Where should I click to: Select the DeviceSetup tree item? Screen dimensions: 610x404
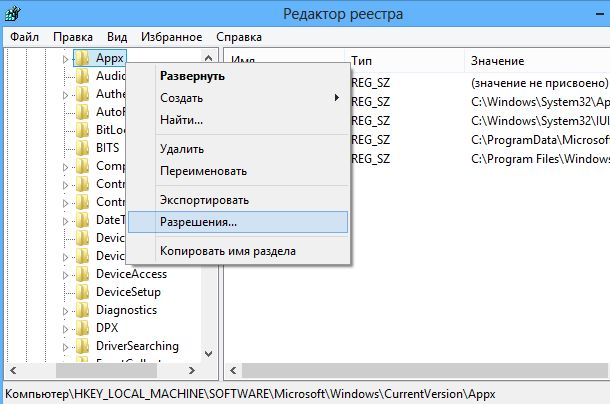[128, 292]
